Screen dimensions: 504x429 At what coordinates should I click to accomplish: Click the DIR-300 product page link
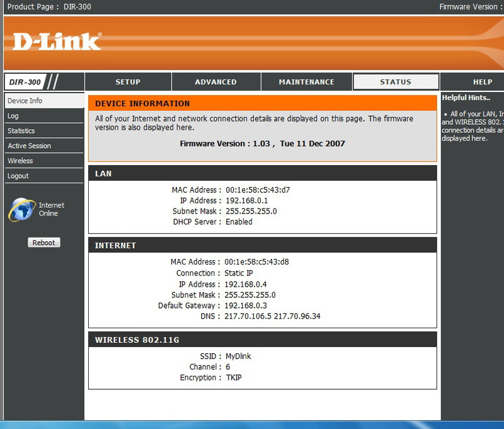77,7
